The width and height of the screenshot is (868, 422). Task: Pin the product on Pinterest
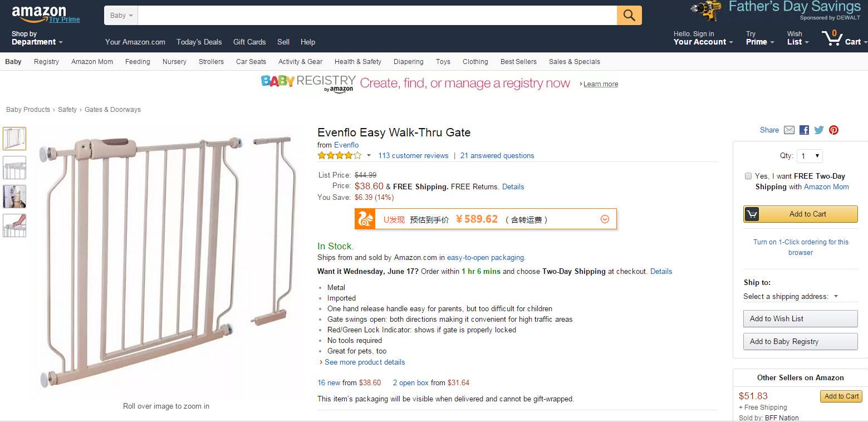[x=833, y=130]
